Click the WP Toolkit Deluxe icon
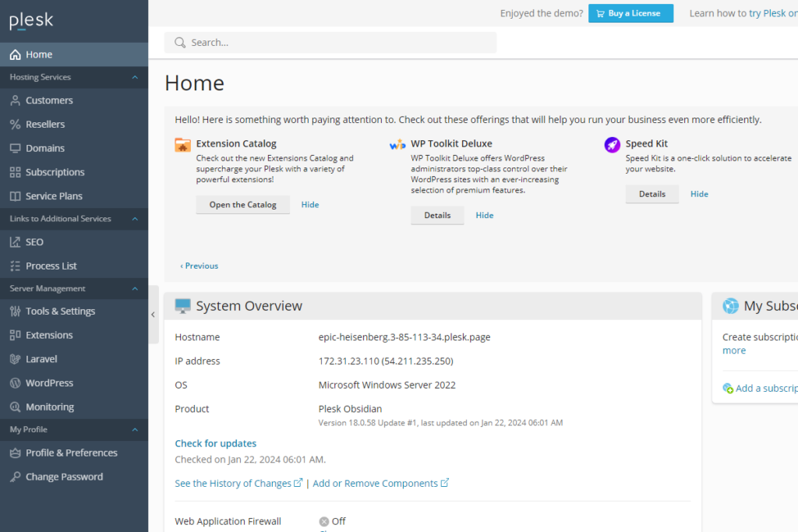The width and height of the screenshot is (798, 532). point(397,145)
